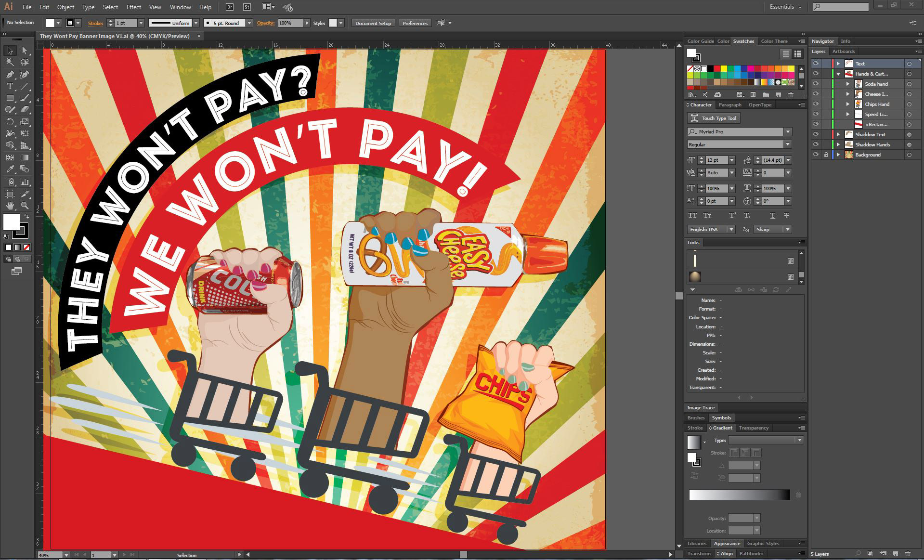Hide the Soda hand sublayer
Viewport: 924px width, 560px height.
[816, 84]
